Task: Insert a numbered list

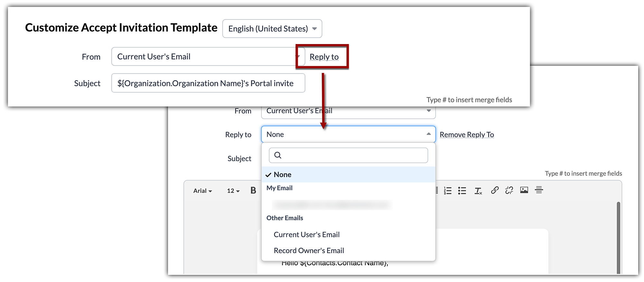Action: (x=448, y=191)
